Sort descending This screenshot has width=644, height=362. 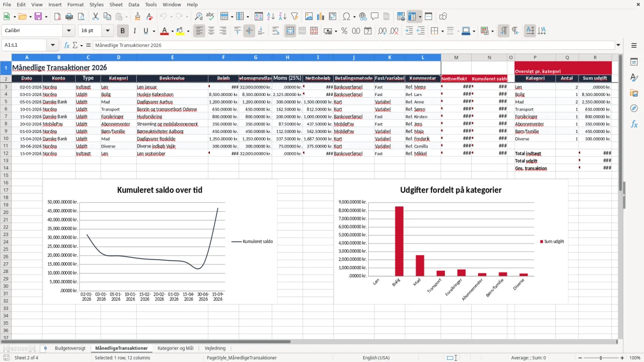(x=282, y=17)
